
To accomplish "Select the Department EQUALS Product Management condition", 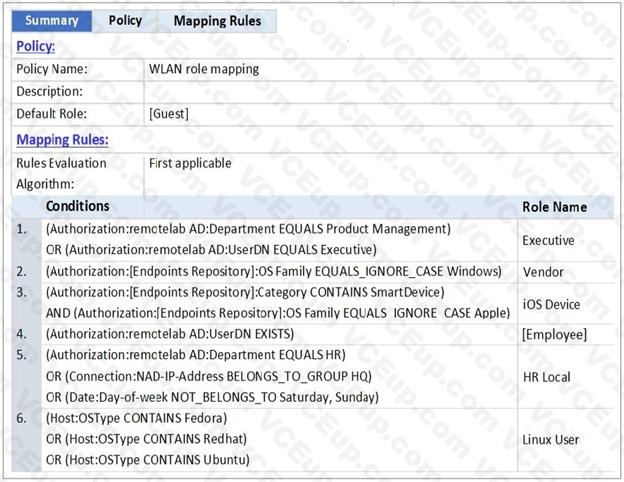I will pyautogui.click(x=248, y=229).
